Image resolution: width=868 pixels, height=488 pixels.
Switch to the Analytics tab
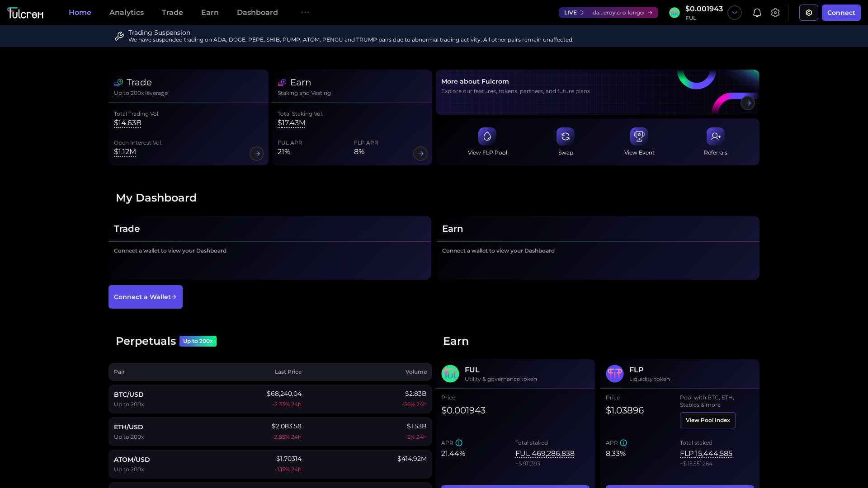click(x=126, y=12)
